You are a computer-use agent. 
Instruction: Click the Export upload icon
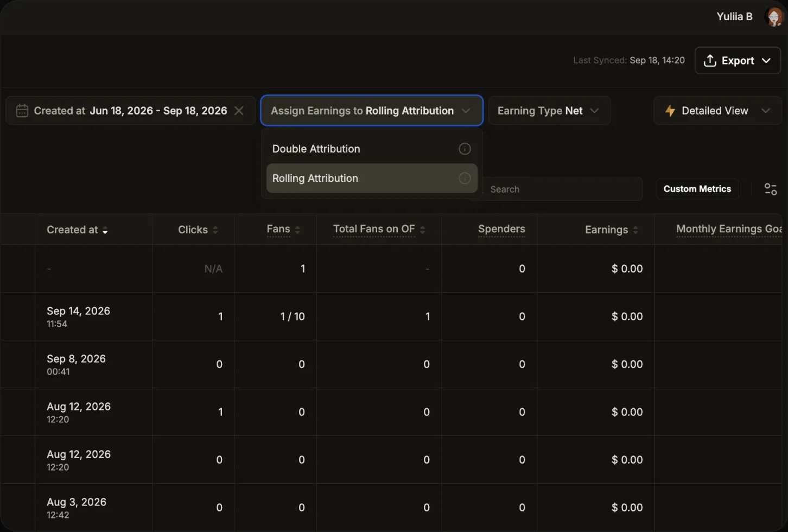710,61
